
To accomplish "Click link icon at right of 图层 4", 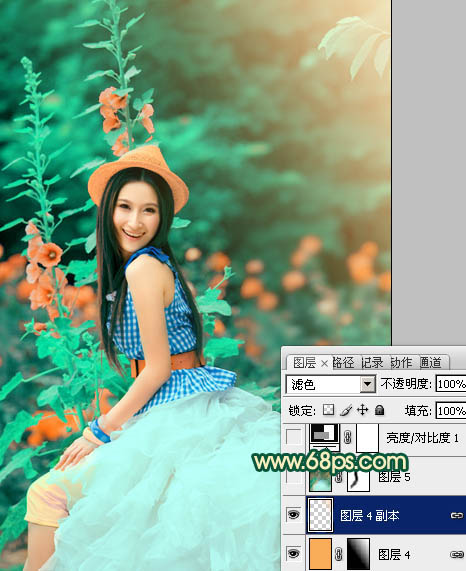I will pos(457,554).
